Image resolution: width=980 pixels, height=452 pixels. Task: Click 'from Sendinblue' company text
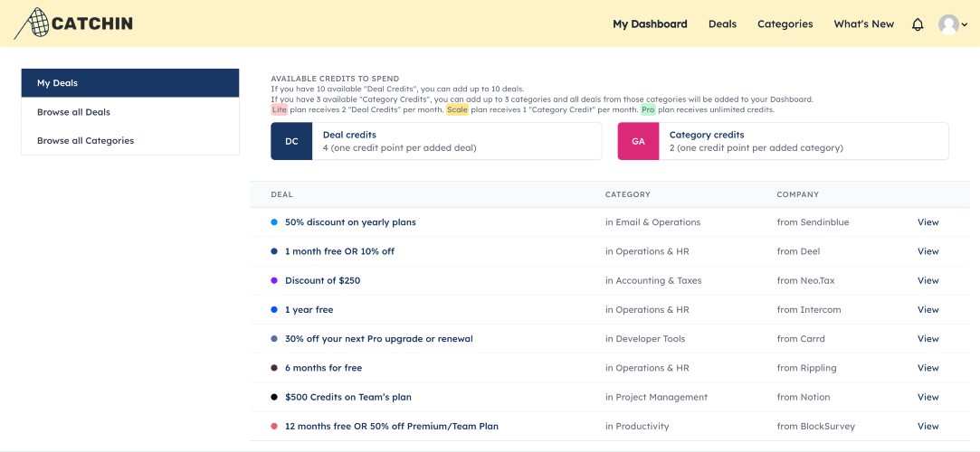[813, 222]
